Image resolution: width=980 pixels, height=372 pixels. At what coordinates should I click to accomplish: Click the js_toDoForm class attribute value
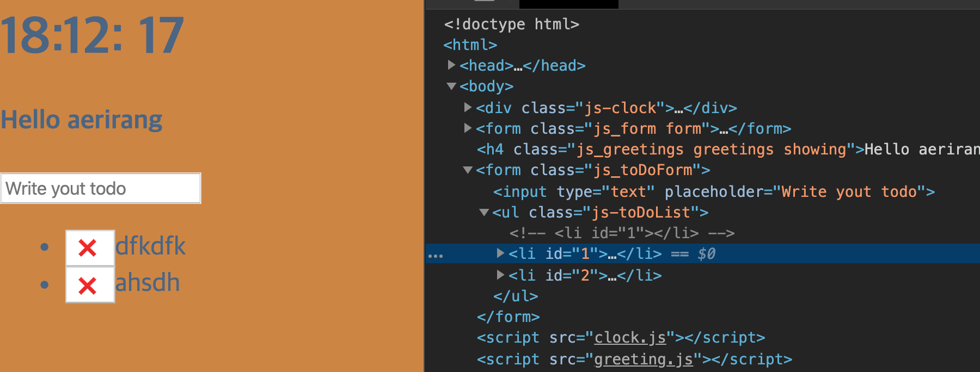(642, 170)
